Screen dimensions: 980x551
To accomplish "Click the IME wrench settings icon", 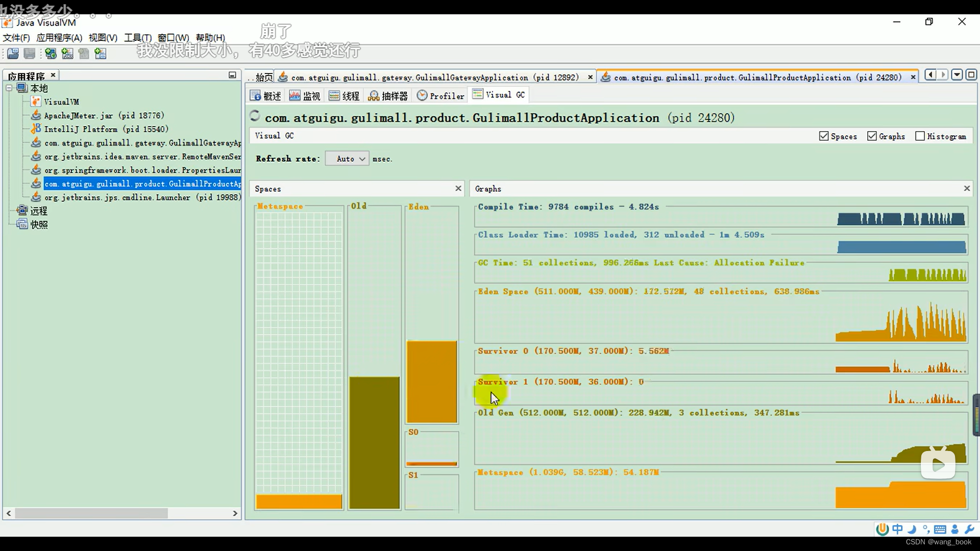I will pos(970,529).
